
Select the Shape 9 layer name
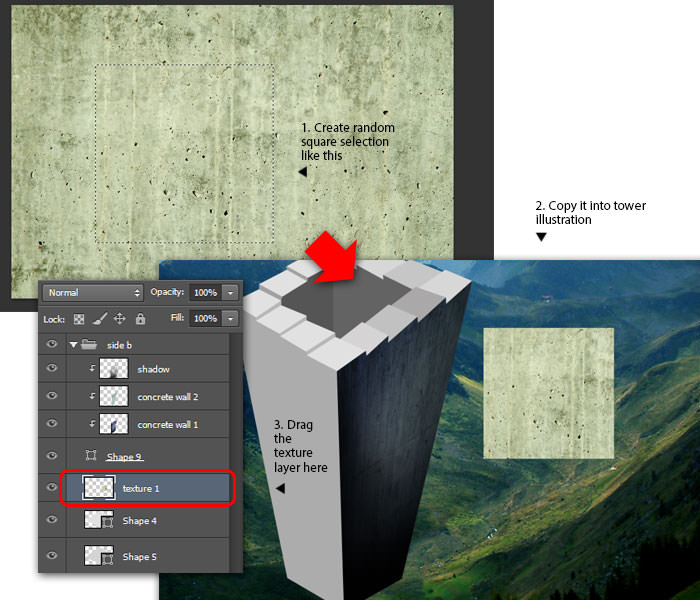pos(125,457)
